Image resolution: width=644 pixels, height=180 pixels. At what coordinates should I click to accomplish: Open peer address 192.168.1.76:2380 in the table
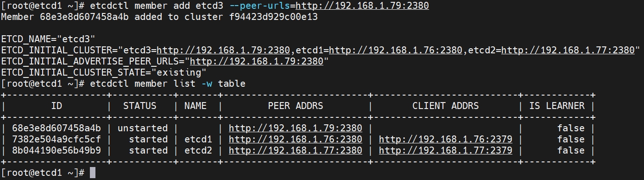pyautogui.click(x=296, y=139)
